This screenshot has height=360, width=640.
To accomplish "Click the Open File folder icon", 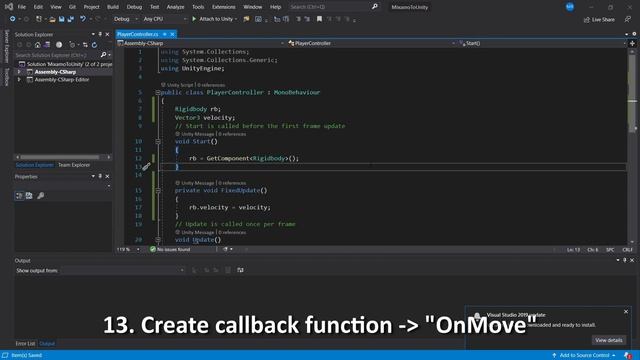I will tap(52, 19).
